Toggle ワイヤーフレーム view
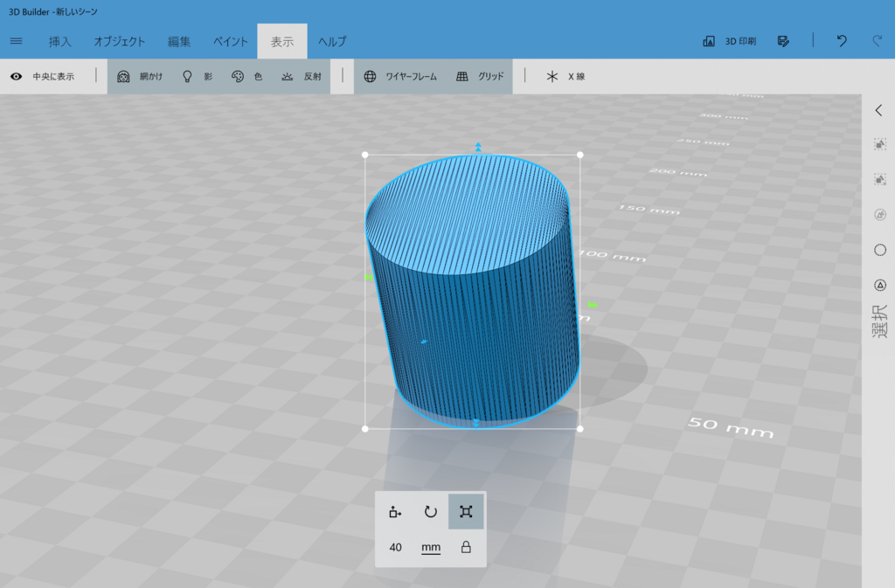 coord(400,76)
